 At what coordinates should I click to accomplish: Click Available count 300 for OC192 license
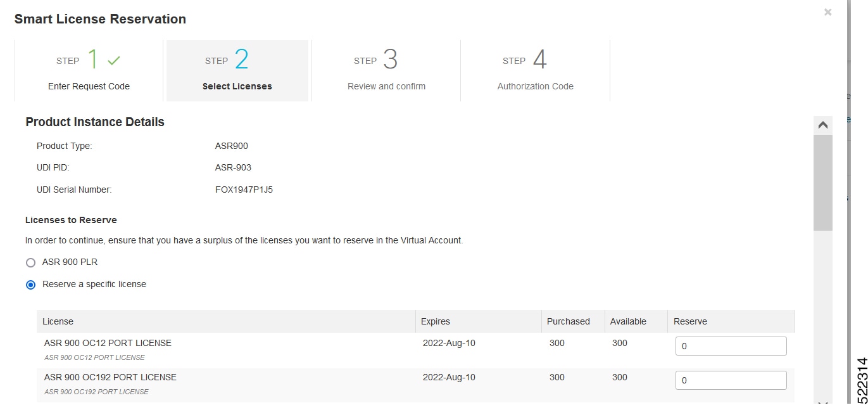[x=620, y=377]
